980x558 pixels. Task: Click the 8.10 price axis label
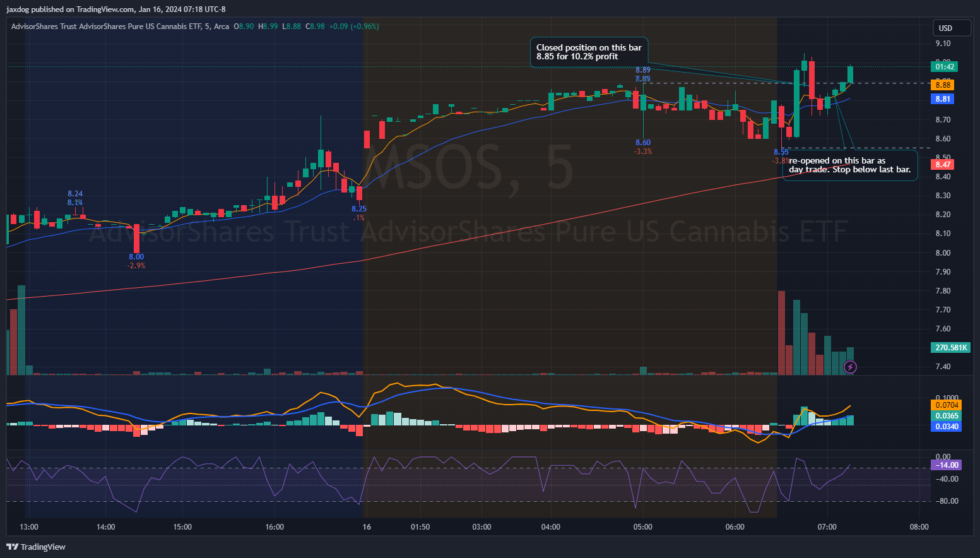[x=943, y=234]
